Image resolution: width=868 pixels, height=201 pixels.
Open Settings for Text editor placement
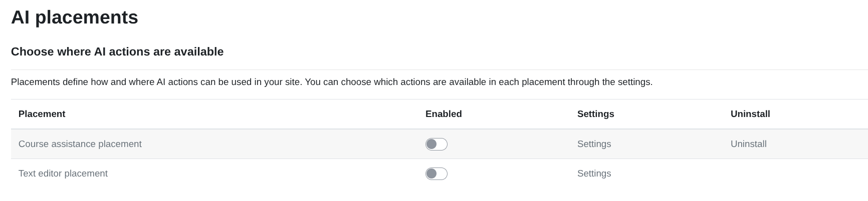594,173
